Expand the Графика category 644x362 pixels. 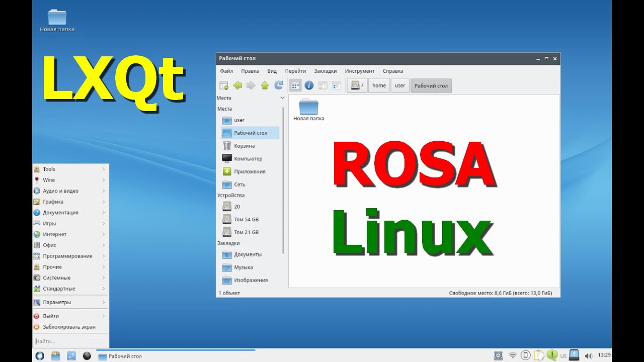70,202
